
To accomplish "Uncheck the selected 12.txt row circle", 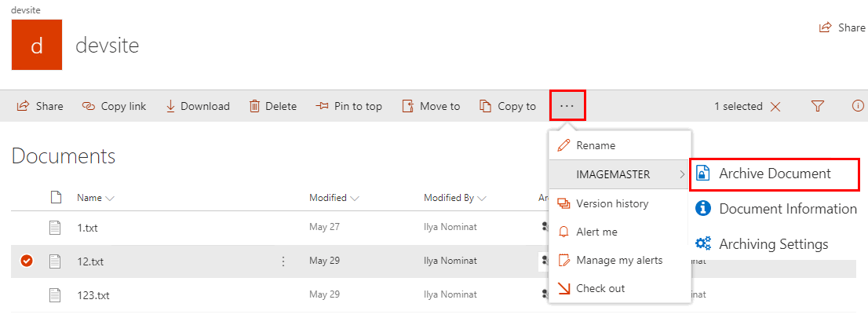I will pos(26,261).
